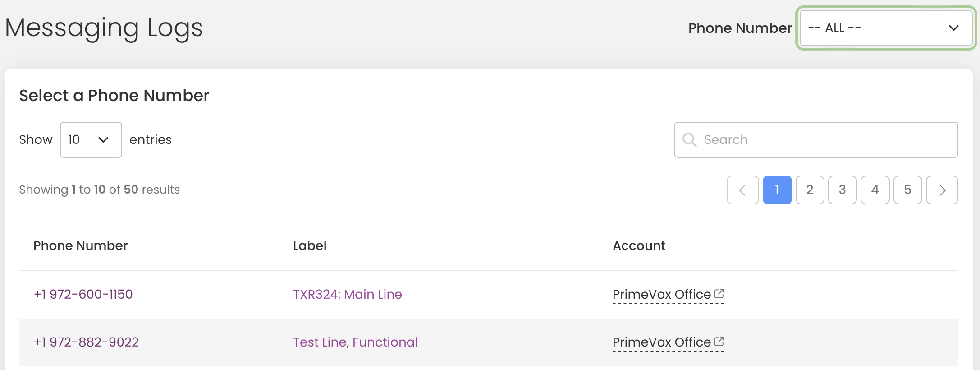The height and width of the screenshot is (370, 980).
Task: Select page 4 in pagination
Action: (875, 190)
